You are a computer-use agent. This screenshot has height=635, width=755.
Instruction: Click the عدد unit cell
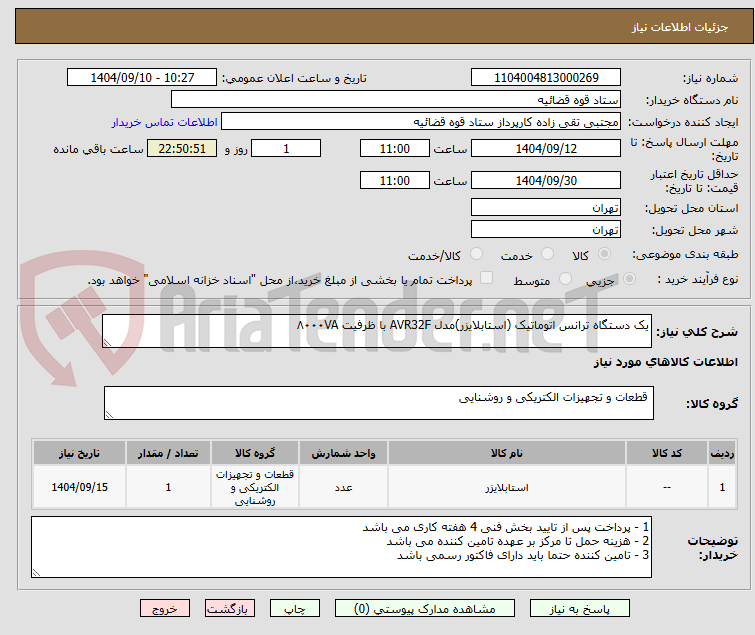[343, 487]
